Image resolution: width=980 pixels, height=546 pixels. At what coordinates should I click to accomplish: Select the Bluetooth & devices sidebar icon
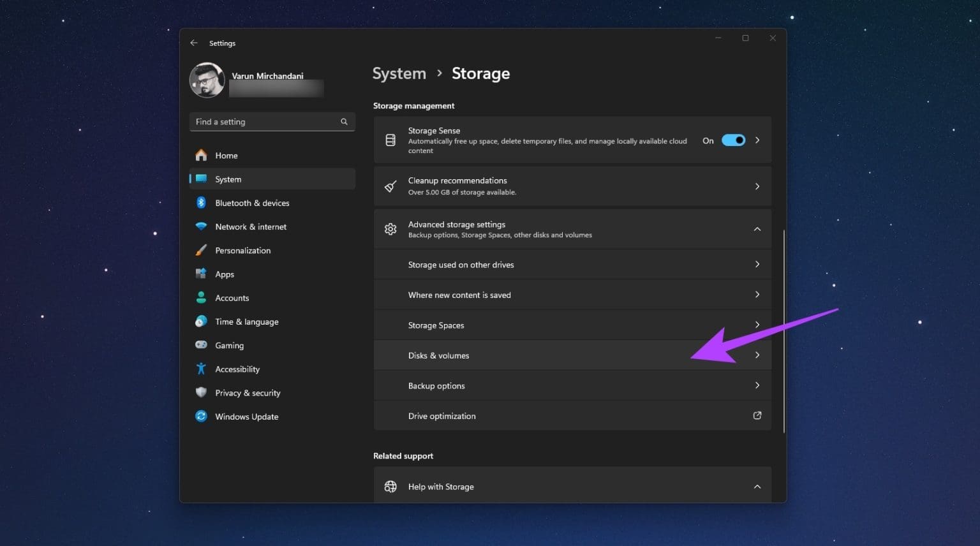click(x=201, y=202)
